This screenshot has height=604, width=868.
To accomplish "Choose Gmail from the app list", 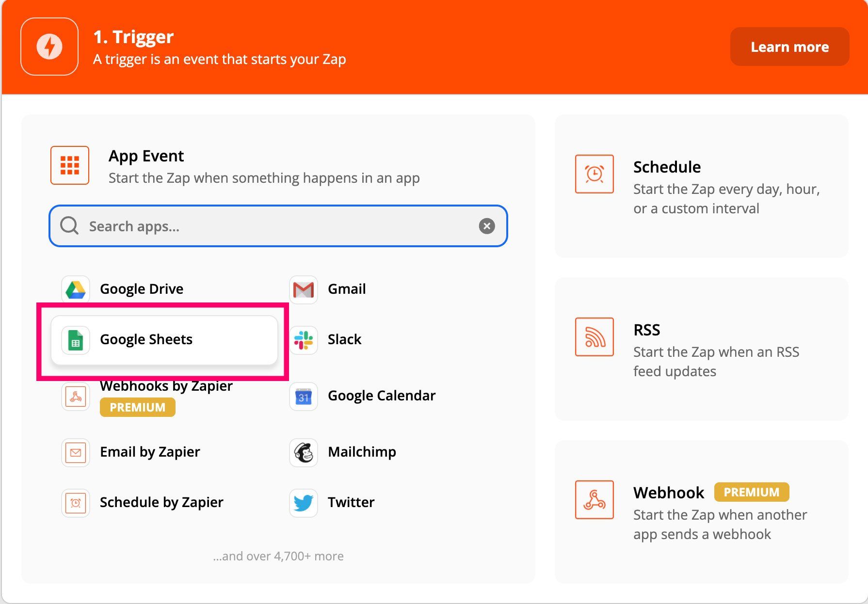I will point(347,289).
